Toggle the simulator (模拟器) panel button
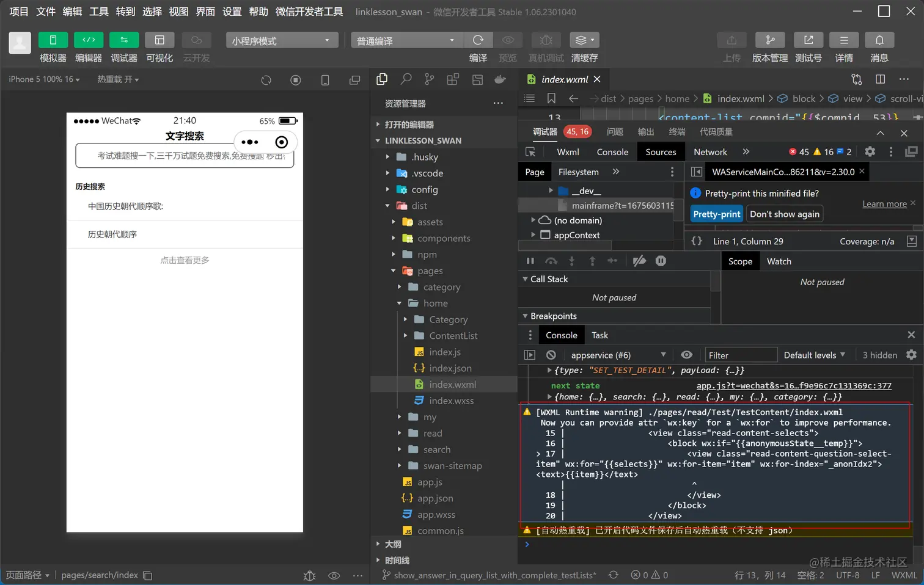This screenshot has height=585, width=924. point(53,40)
